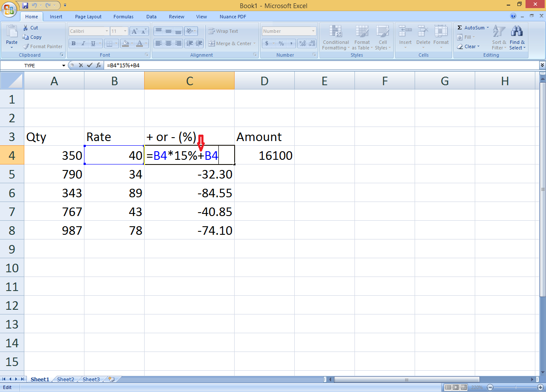This screenshot has width=546, height=392.
Task: Open the round Office button menu
Action: (9, 9)
